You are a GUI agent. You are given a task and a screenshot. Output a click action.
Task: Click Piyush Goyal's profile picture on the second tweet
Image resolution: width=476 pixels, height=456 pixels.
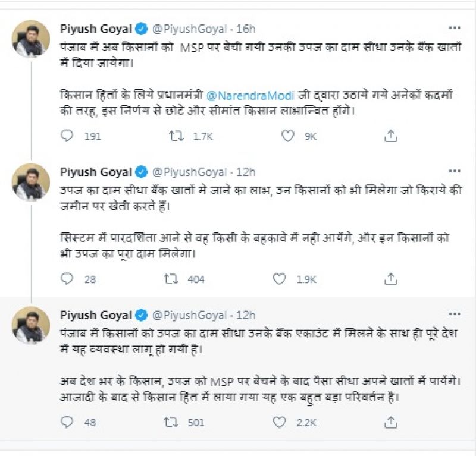pyautogui.click(x=32, y=178)
